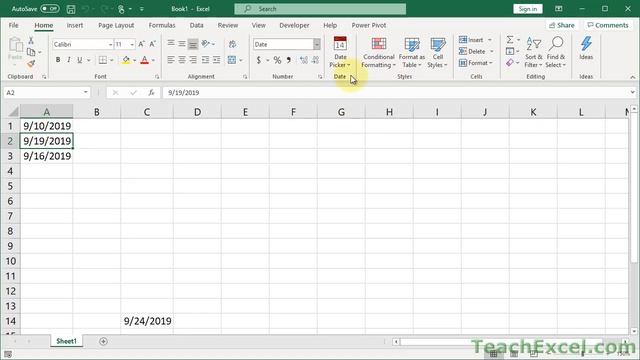Open the font size dropdown
The height and width of the screenshot is (360, 640).
pyautogui.click(x=132, y=44)
